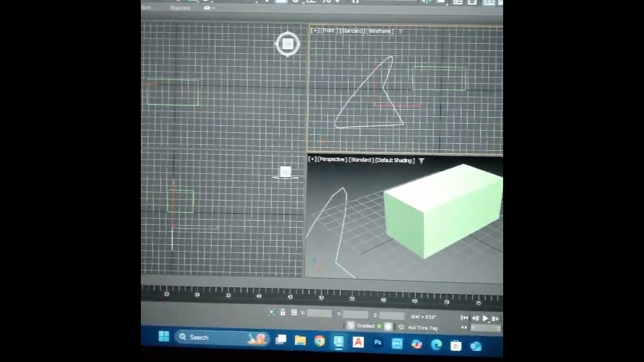Open the Wireframe shading label menu
The image size is (644, 362).
click(380, 31)
